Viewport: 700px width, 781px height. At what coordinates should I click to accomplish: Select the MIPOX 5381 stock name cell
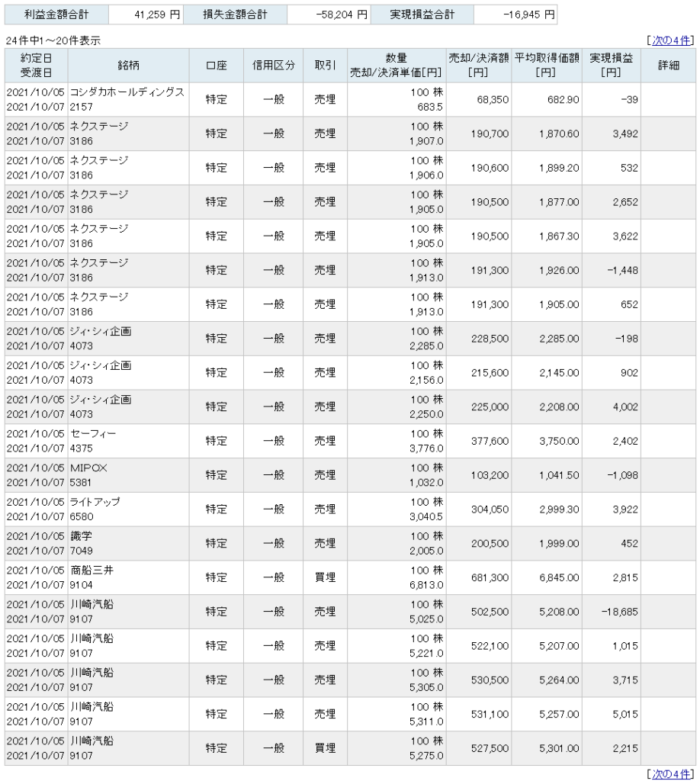click(x=128, y=475)
